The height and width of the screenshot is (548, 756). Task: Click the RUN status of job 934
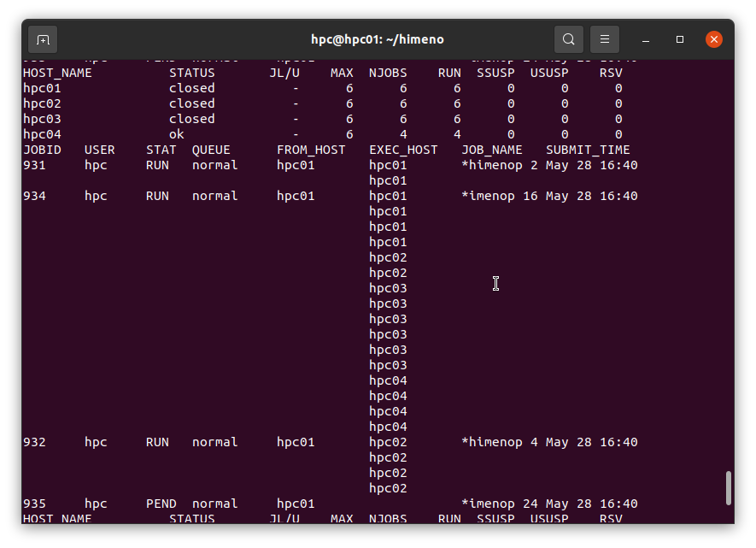[158, 197]
